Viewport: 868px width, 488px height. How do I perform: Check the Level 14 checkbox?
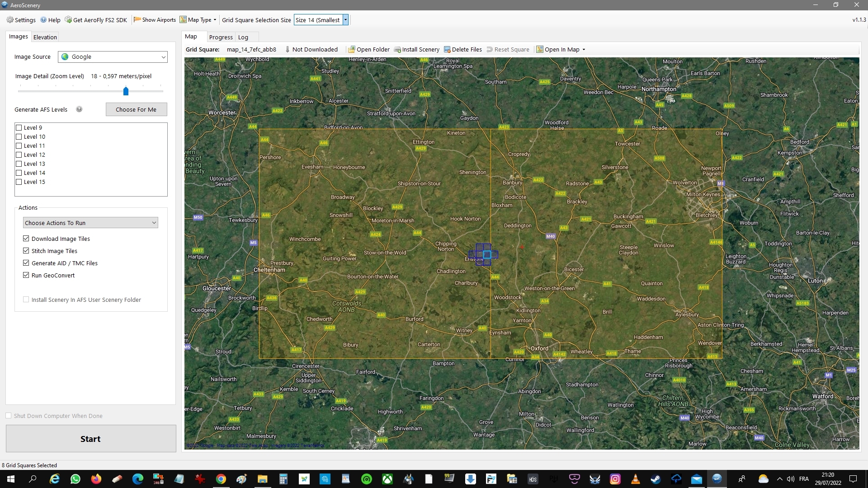coord(19,173)
